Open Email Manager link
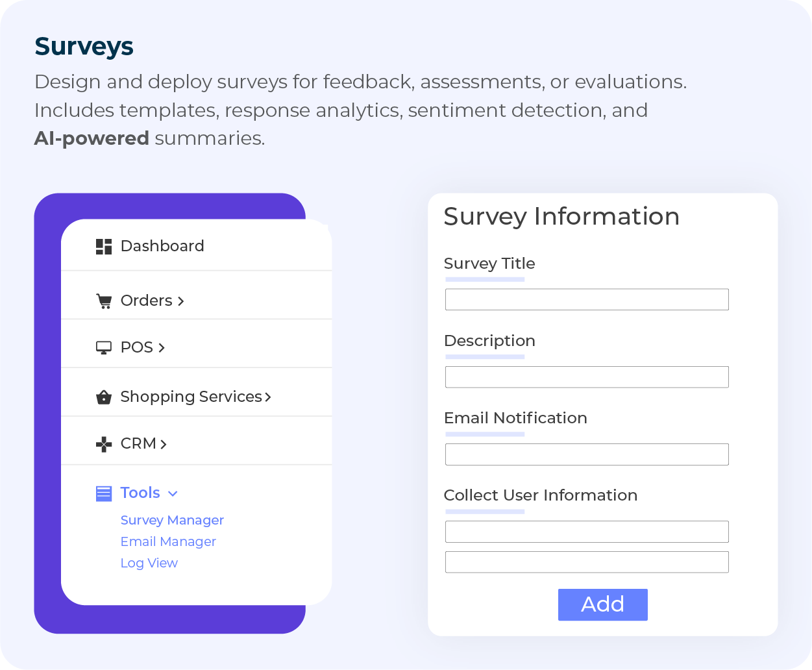The width and height of the screenshot is (812, 670). 168,541
